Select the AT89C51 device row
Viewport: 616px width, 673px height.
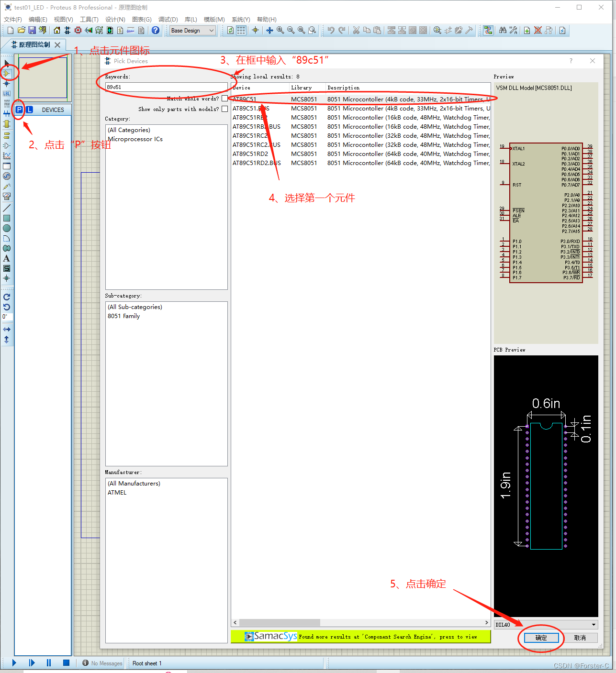tap(361, 99)
